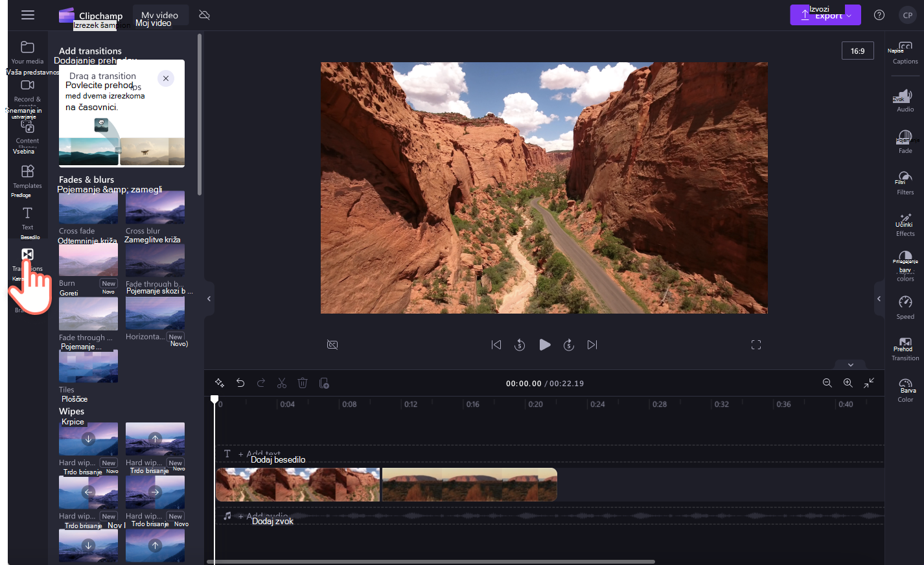924x565 pixels.
Task: Click the Clipchamp logo icon
Action: pos(67,15)
